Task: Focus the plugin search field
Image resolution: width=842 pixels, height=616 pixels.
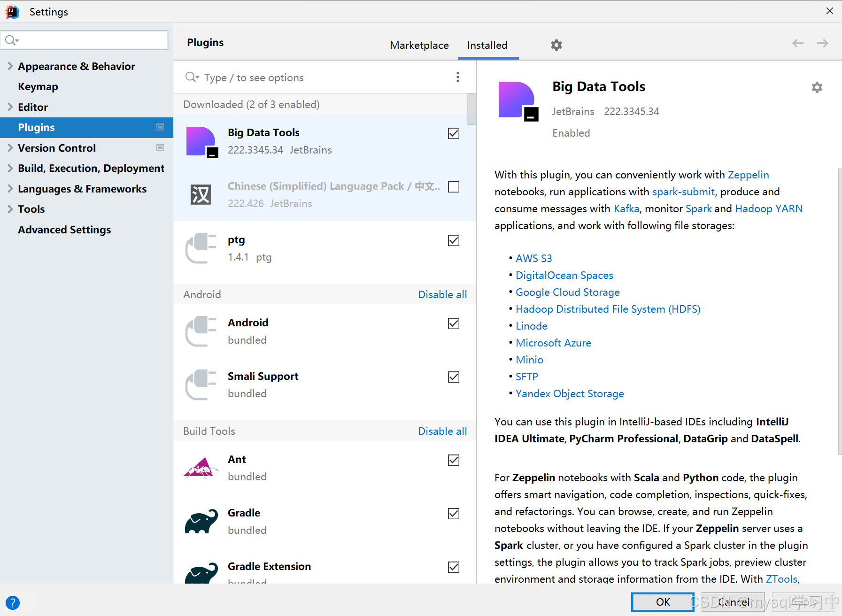Action: 319,77
